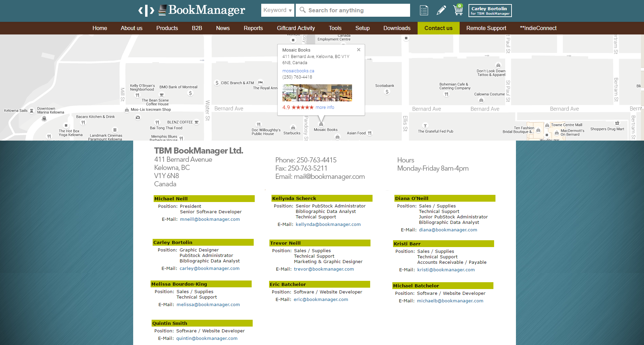
Task: Open the shopping cart icon
Action: [x=458, y=10]
